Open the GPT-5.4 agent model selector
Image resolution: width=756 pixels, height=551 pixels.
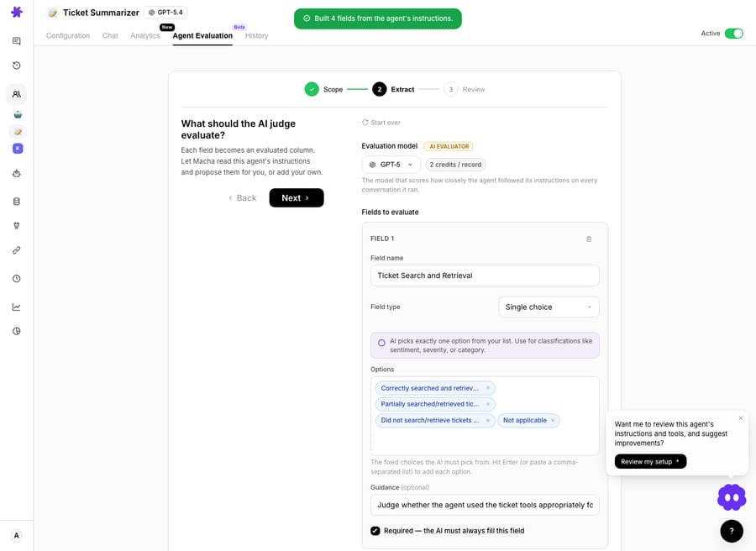tap(165, 13)
